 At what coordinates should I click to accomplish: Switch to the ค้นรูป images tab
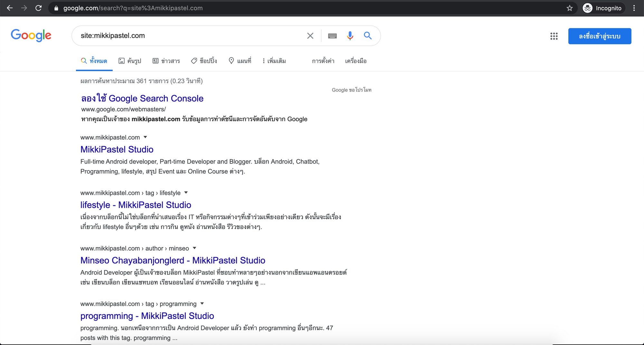[130, 61]
